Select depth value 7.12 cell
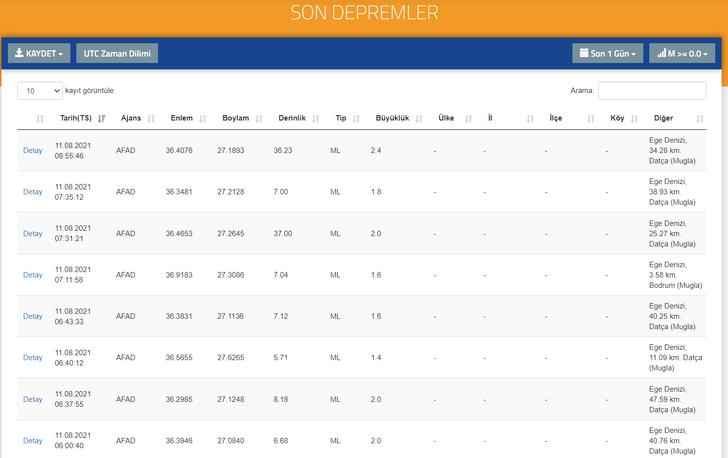 (x=280, y=316)
